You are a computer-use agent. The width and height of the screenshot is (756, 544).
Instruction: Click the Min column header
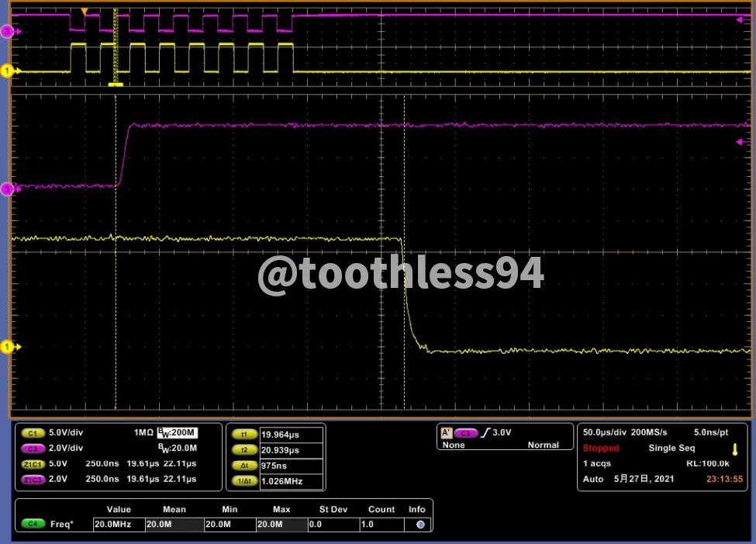[x=230, y=509]
